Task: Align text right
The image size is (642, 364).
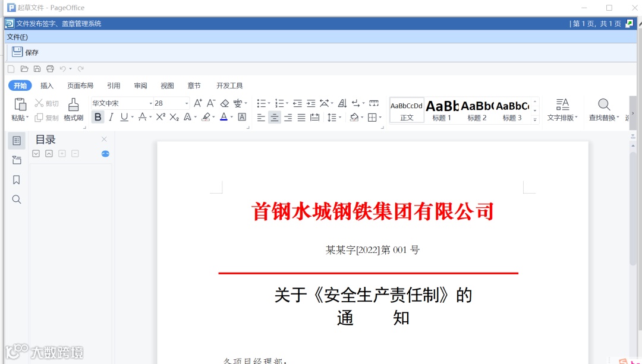Action: [288, 118]
